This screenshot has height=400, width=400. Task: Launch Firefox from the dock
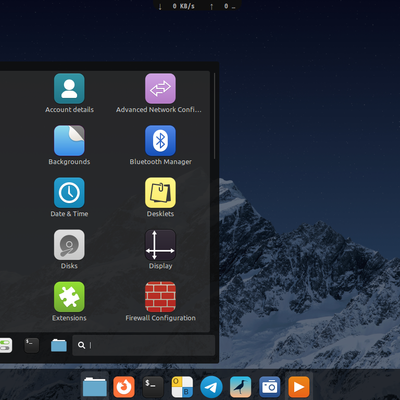[124, 387]
